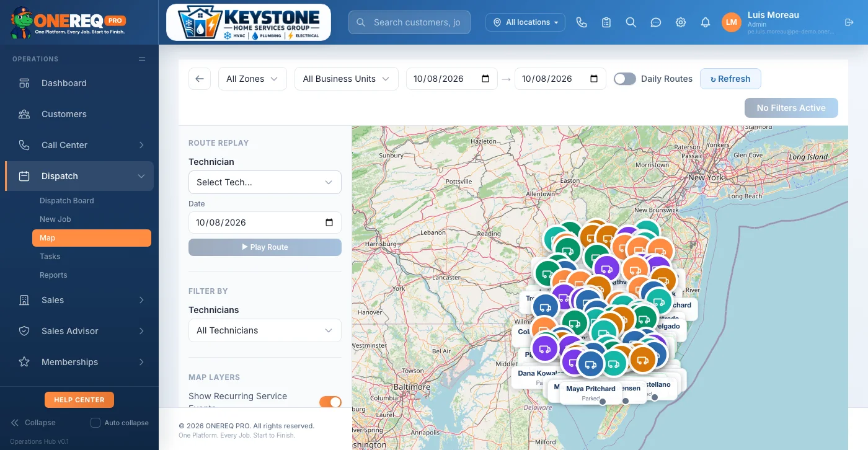Click the search customers input field
868x450 pixels.
click(x=409, y=22)
